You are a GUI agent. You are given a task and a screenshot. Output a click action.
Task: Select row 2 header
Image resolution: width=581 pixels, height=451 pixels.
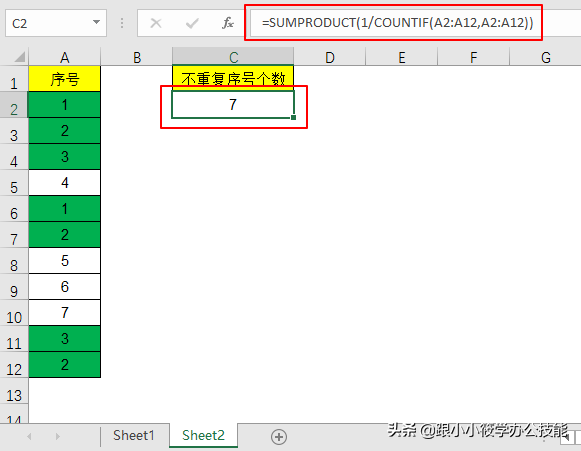[x=14, y=105]
